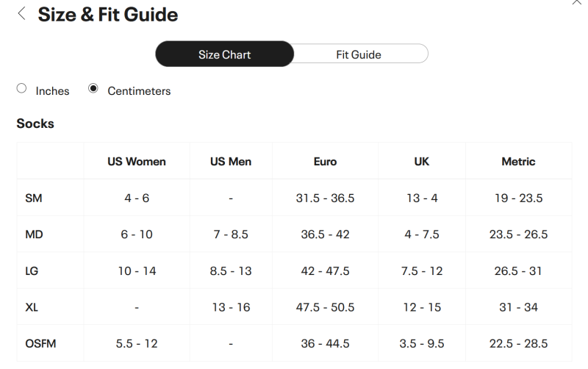Select the Inches radio button
This screenshot has width=588, height=369.
[x=21, y=89]
